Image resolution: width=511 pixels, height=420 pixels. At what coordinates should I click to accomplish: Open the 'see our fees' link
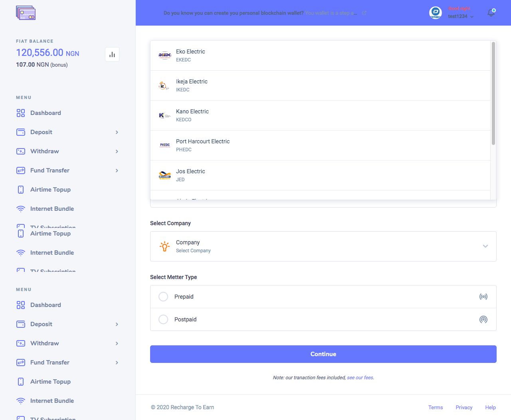point(360,378)
